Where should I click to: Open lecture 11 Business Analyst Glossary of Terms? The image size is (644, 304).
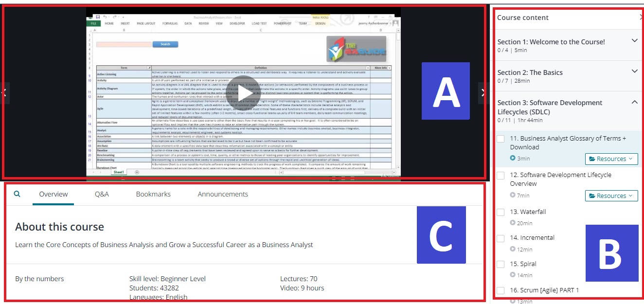(568, 143)
